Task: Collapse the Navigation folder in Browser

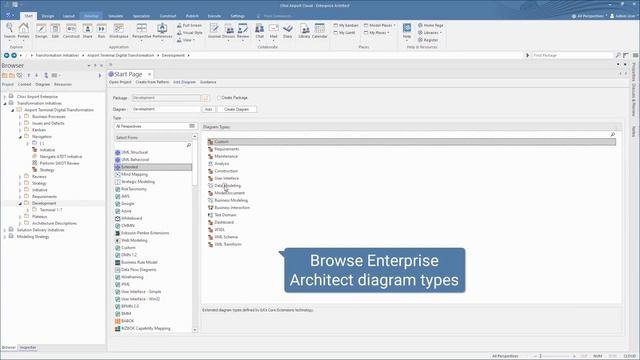Action: click(20, 137)
